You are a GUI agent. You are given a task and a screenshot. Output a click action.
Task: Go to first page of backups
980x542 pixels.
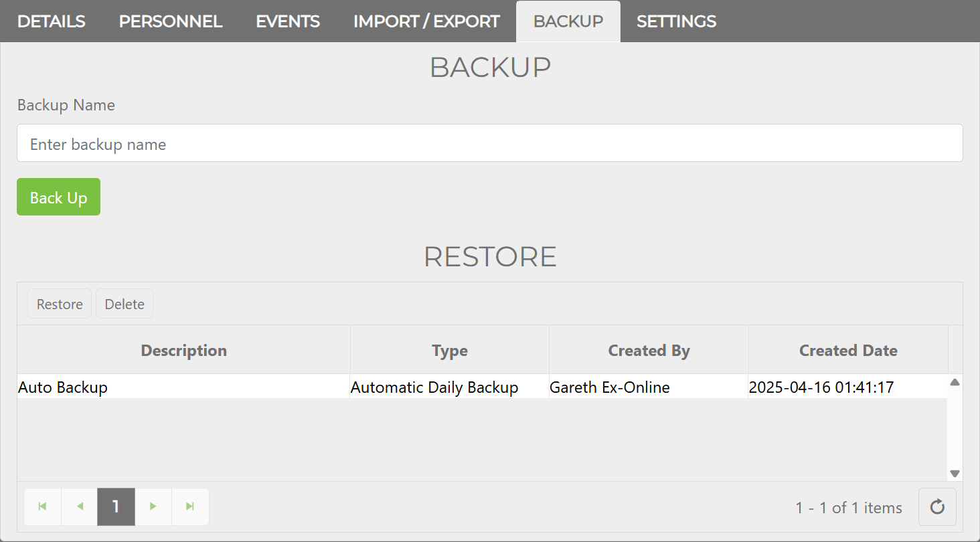pos(43,507)
